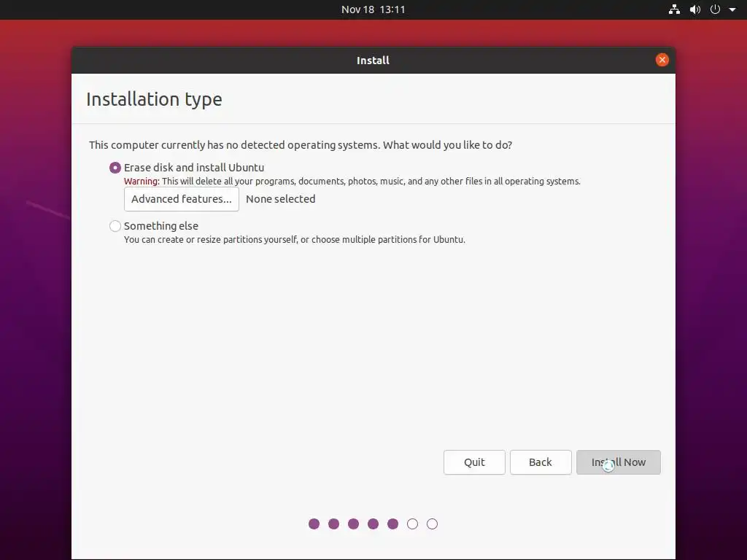Open the volume speaker icon

coord(695,9)
